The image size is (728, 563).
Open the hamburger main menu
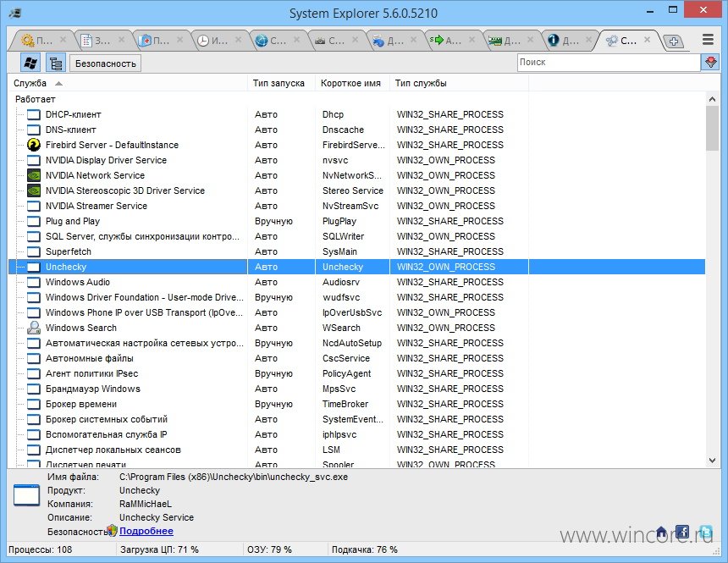(x=708, y=40)
